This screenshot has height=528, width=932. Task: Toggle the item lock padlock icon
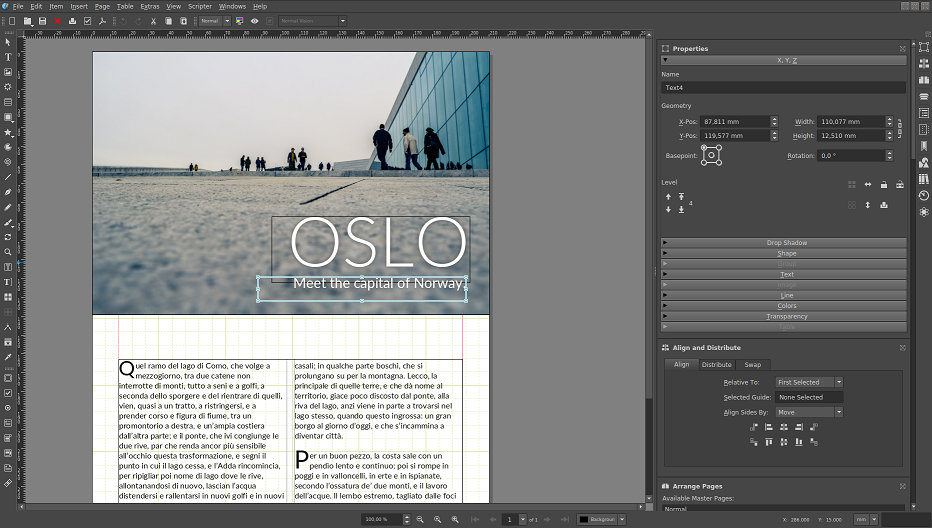pyautogui.click(x=884, y=185)
